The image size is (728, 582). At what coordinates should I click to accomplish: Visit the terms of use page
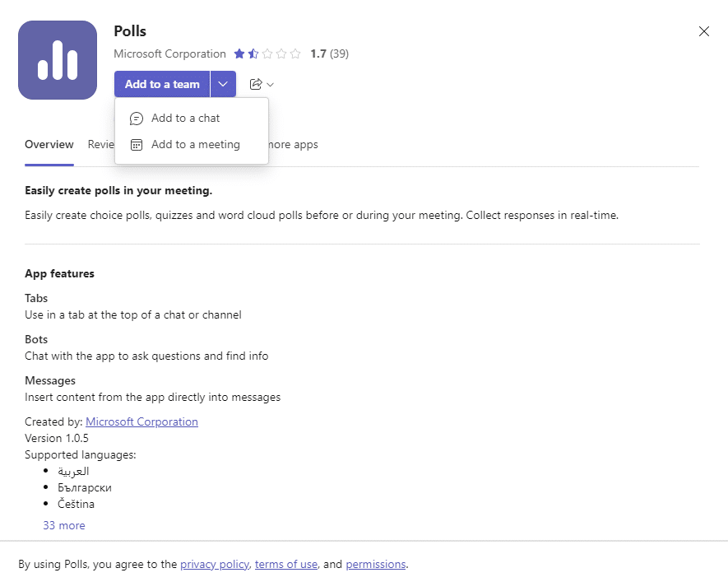tap(285, 564)
